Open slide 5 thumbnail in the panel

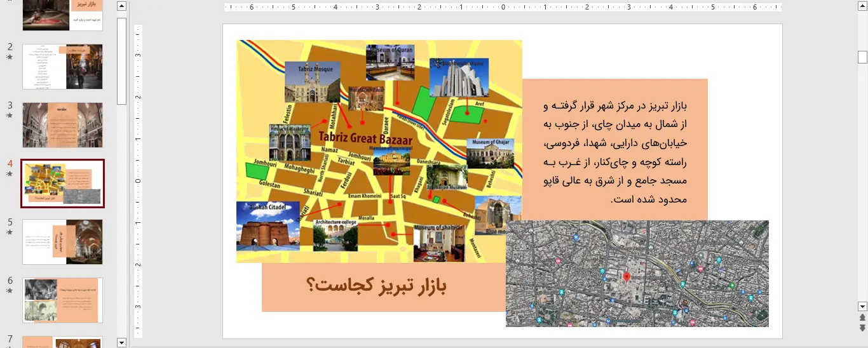62,242
